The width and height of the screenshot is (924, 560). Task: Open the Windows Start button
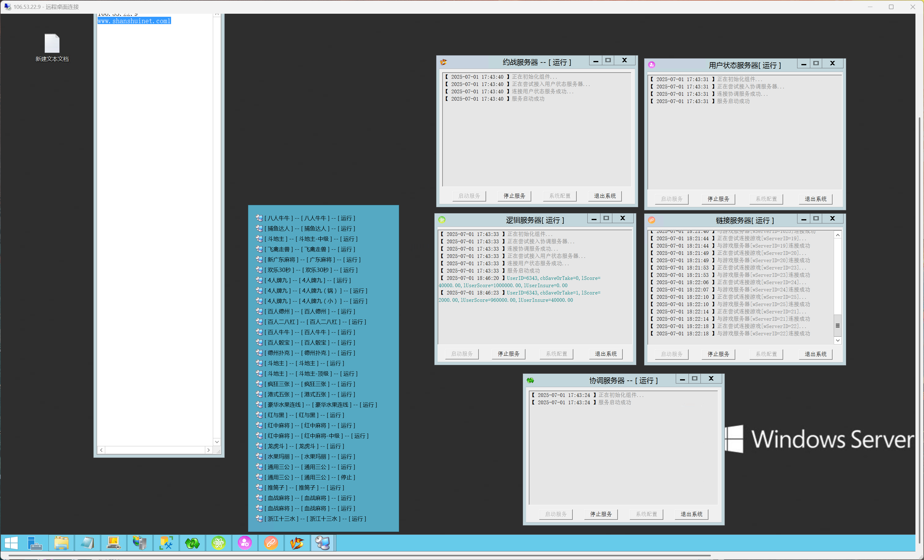point(11,543)
